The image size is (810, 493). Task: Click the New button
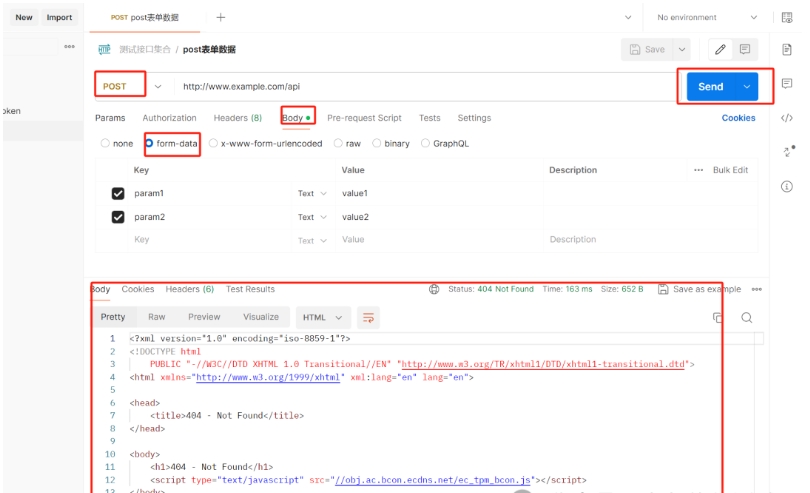coord(24,18)
